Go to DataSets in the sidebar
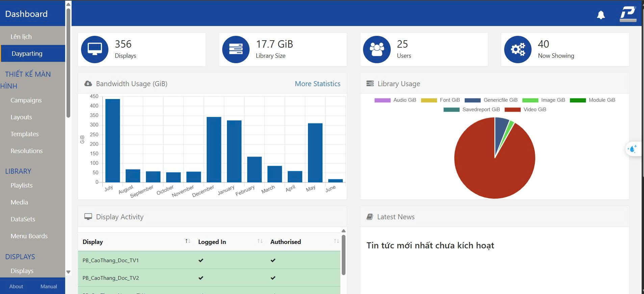 tap(23, 219)
